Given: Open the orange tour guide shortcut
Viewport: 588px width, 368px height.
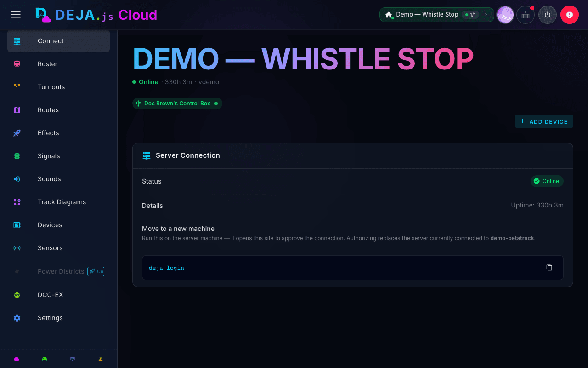Looking at the screenshot, I should 101,359.
